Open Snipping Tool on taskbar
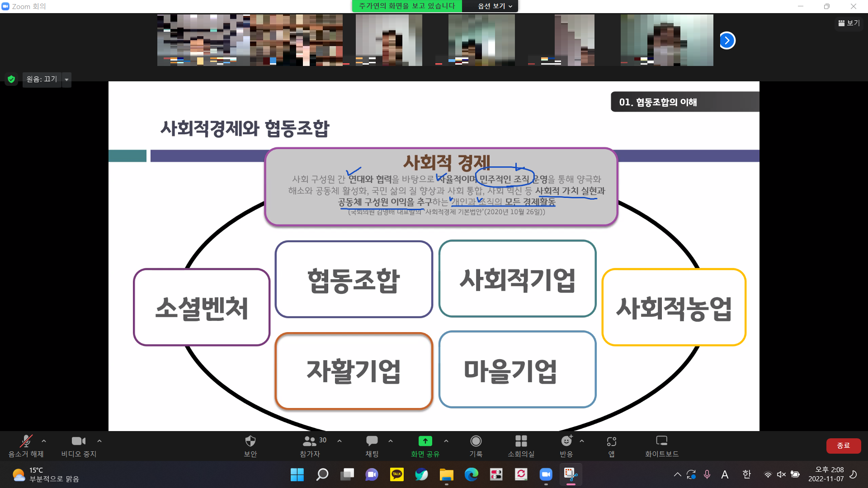The image size is (868, 488). (x=571, y=474)
